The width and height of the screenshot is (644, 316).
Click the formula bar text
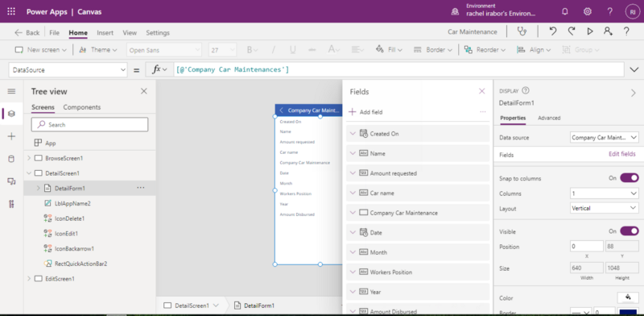tap(233, 70)
